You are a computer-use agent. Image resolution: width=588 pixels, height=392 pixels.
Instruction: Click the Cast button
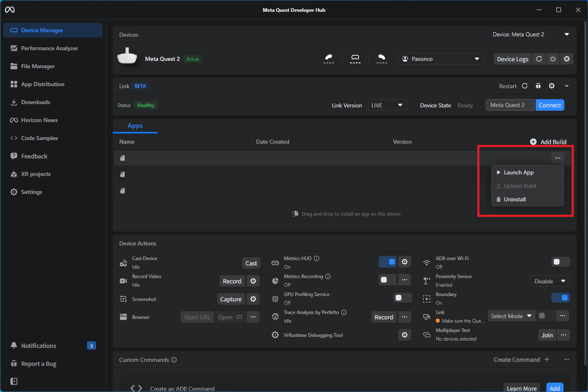(251, 263)
